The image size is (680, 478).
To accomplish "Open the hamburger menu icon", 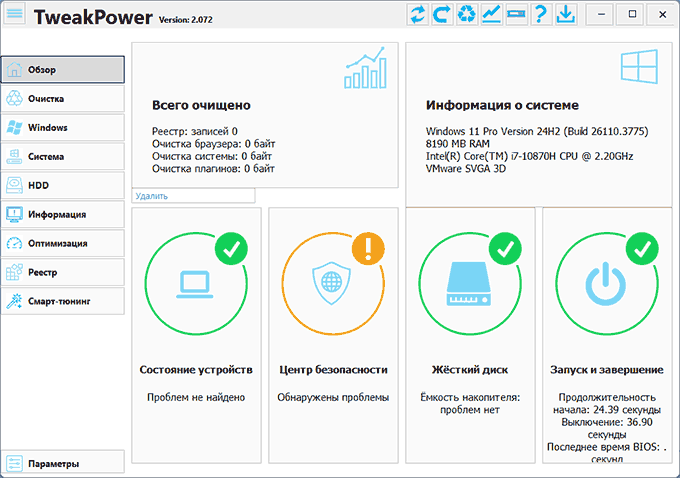I will tap(15, 13).
